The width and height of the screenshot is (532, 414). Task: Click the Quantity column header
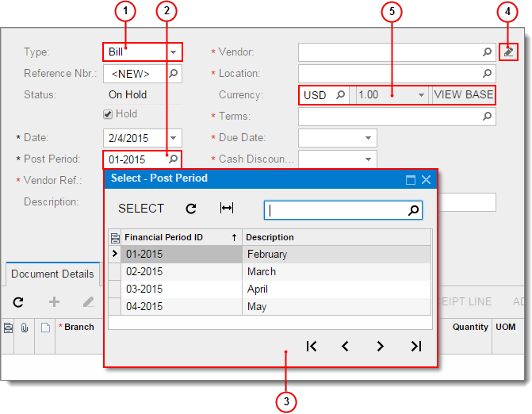(x=470, y=327)
